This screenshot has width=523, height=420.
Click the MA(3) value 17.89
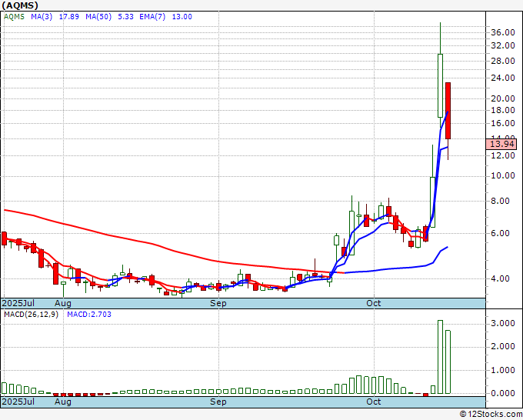pyautogui.click(x=69, y=17)
